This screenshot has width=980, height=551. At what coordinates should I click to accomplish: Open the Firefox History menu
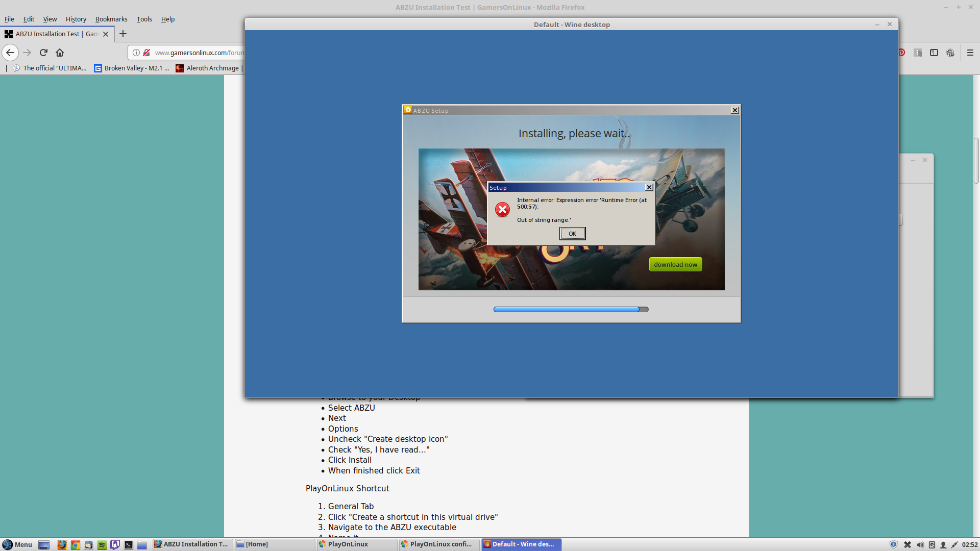[76, 19]
